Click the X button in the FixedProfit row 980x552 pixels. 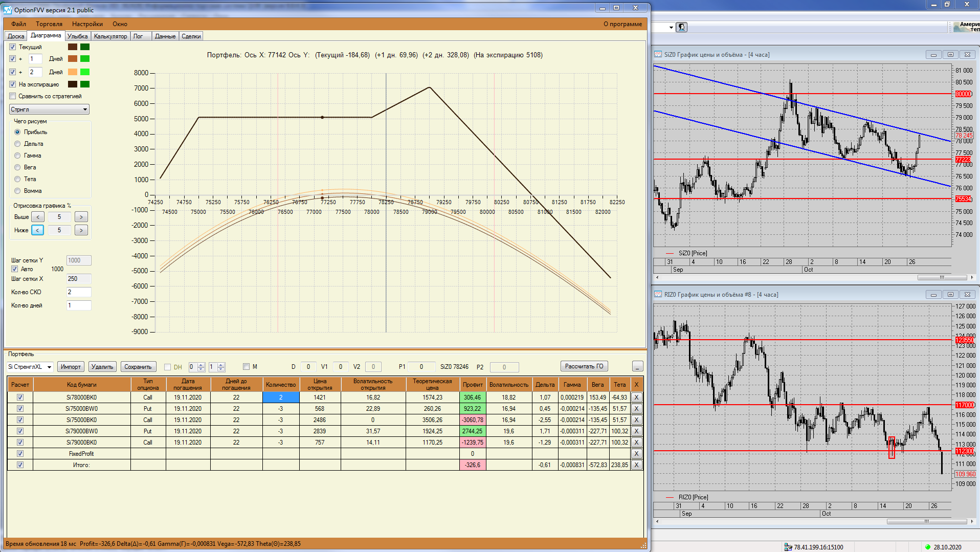[636, 454]
